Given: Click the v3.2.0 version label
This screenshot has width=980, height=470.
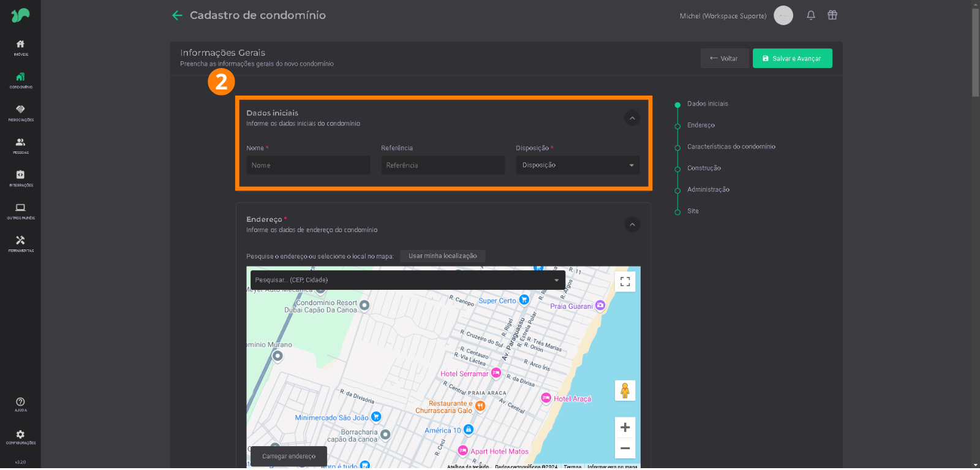Looking at the screenshot, I should 20,462.
